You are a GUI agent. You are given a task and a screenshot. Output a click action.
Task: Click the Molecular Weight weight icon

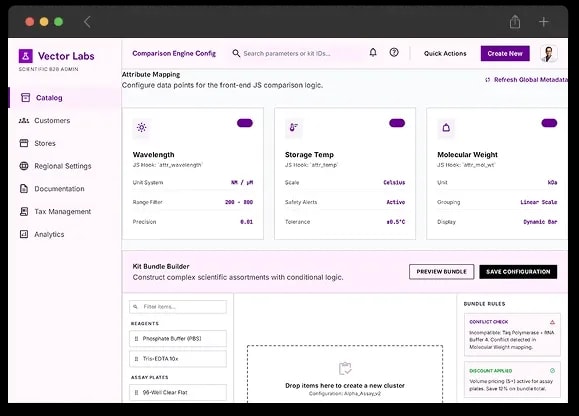pos(446,128)
